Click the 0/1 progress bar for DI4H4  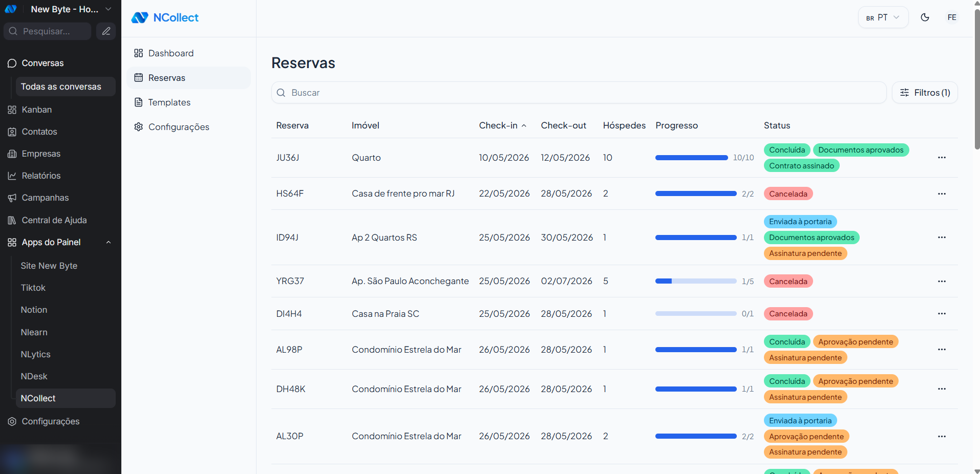tap(696, 314)
